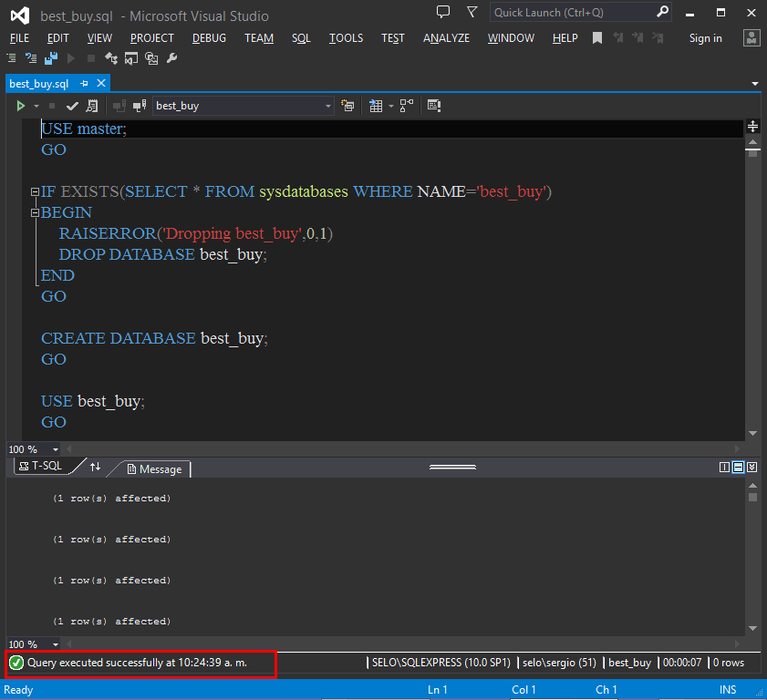Click the grayed-out Start play icon in top toolbar
Image resolution: width=767 pixels, height=700 pixels.
71,58
